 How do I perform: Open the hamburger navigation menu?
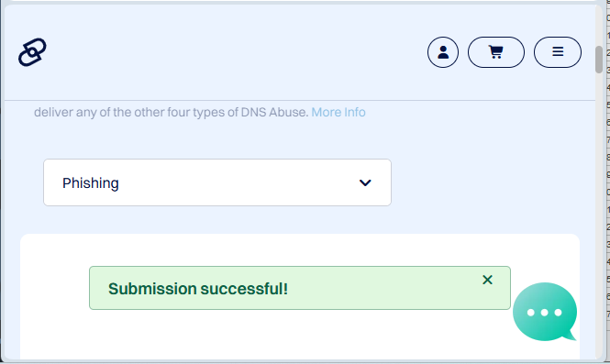558,52
